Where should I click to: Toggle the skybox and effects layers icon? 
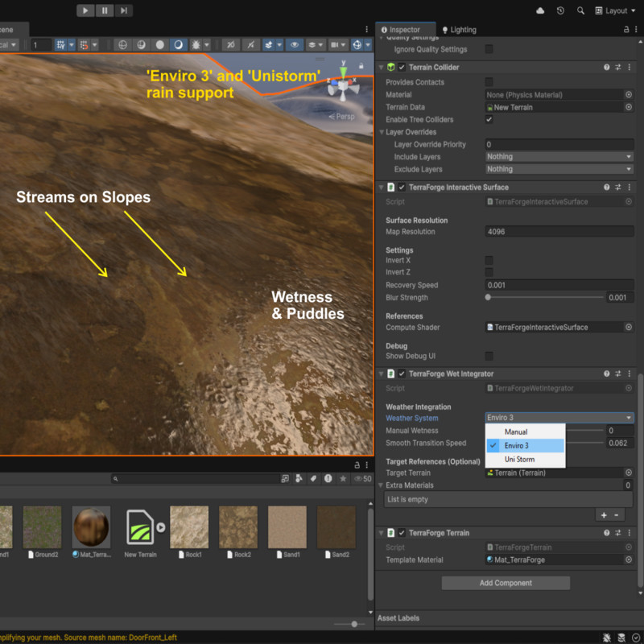click(269, 45)
